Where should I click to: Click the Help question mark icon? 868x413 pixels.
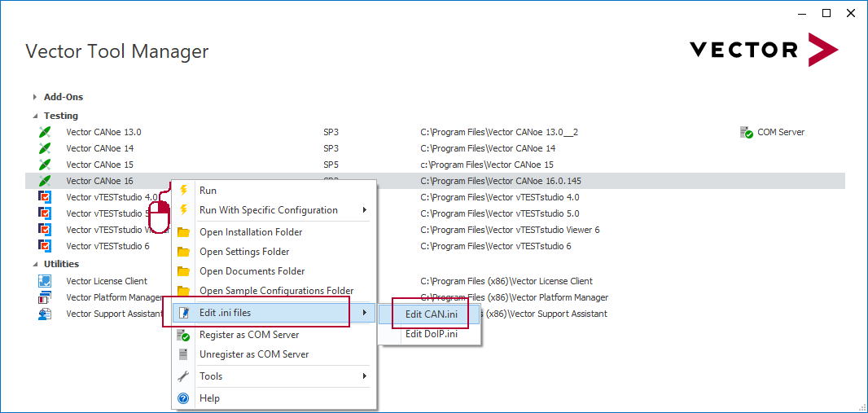click(183, 398)
